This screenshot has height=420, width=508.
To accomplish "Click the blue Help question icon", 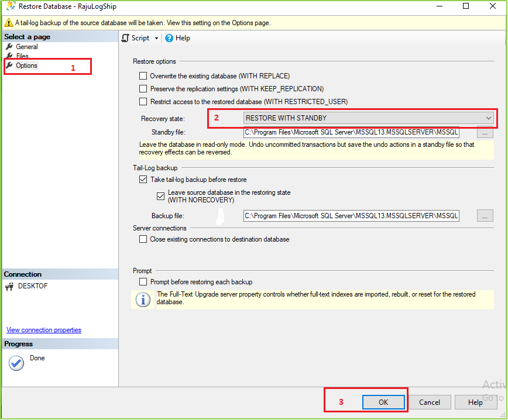I will tap(169, 38).
